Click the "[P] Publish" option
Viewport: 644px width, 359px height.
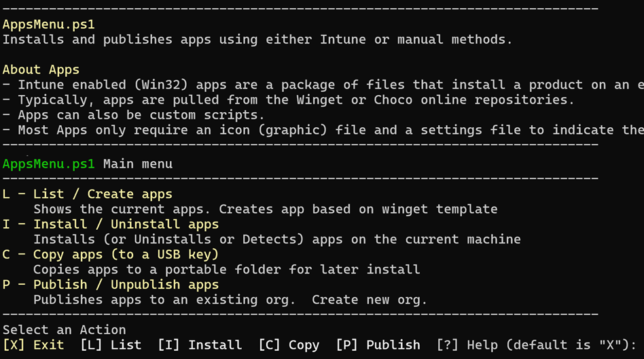pos(378,345)
